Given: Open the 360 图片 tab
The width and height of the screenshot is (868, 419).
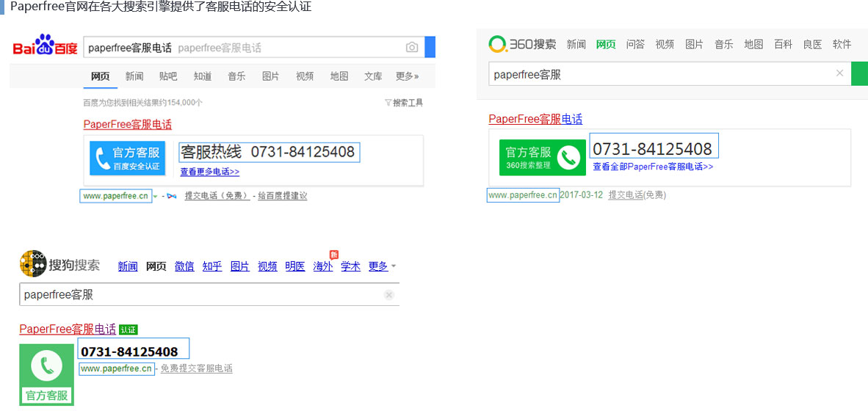Looking at the screenshot, I should click(694, 45).
